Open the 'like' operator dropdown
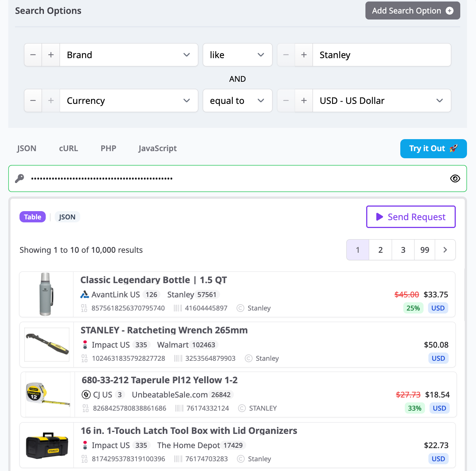The height and width of the screenshot is (471, 476). (238, 55)
